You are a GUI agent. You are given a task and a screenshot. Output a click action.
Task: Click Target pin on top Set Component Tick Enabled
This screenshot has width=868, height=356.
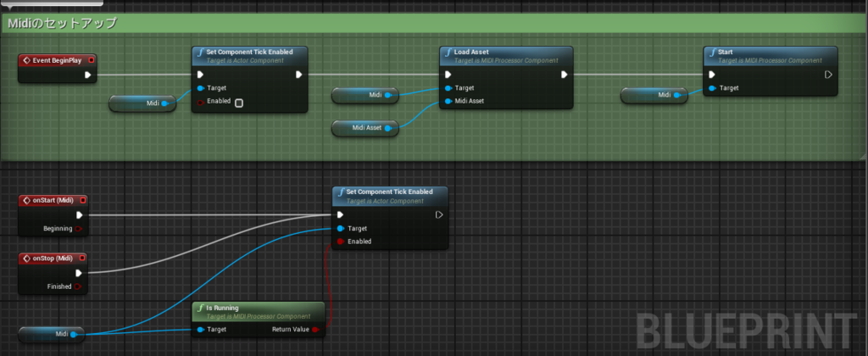tap(200, 88)
